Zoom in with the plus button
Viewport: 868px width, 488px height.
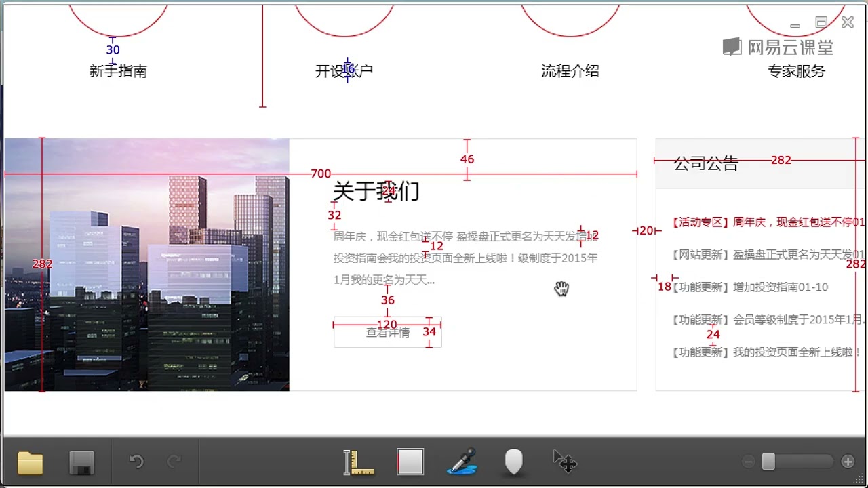848,462
